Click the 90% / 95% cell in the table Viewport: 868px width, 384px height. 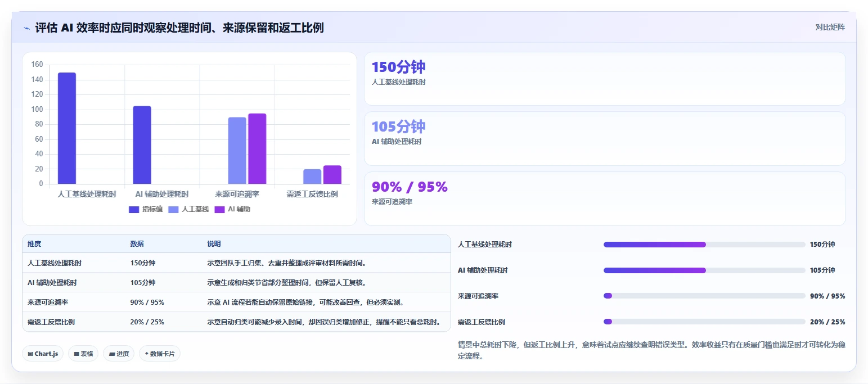coord(147,302)
